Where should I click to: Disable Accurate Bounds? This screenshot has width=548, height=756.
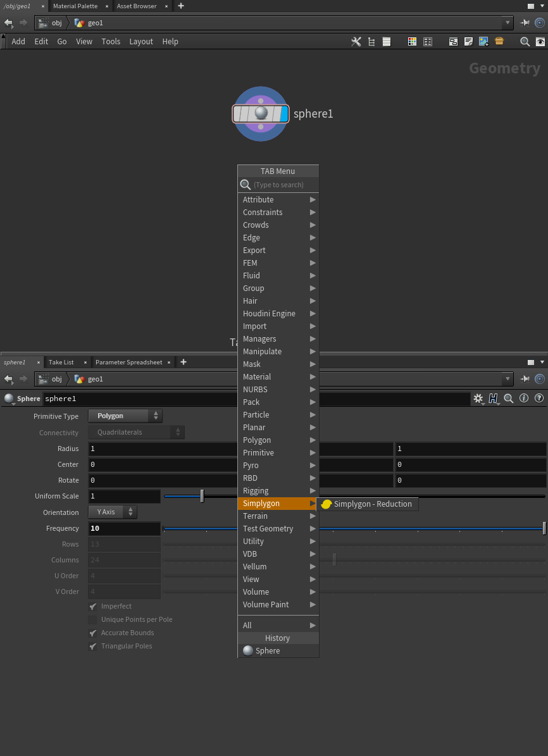click(x=92, y=633)
